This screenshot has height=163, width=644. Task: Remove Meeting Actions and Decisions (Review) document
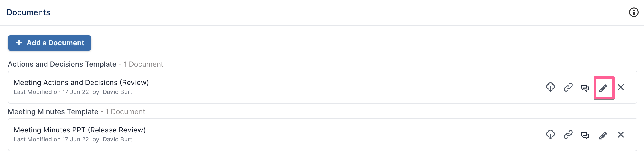(621, 87)
